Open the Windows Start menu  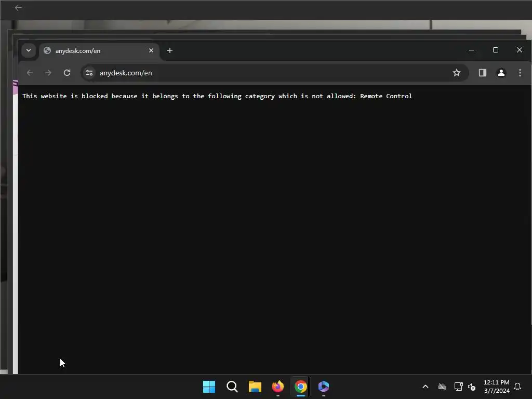[209, 387]
